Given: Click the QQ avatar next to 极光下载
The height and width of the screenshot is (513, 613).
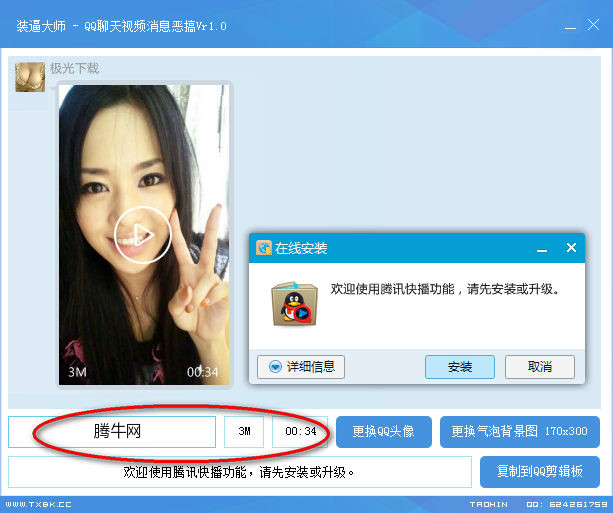Looking at the screenshot, I should 30,77.
